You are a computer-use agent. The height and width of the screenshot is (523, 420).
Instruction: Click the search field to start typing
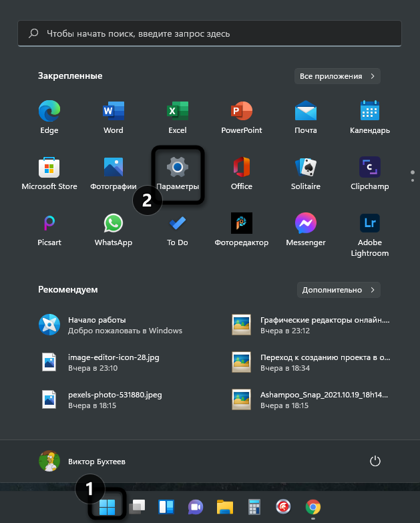tap(210, 33)
